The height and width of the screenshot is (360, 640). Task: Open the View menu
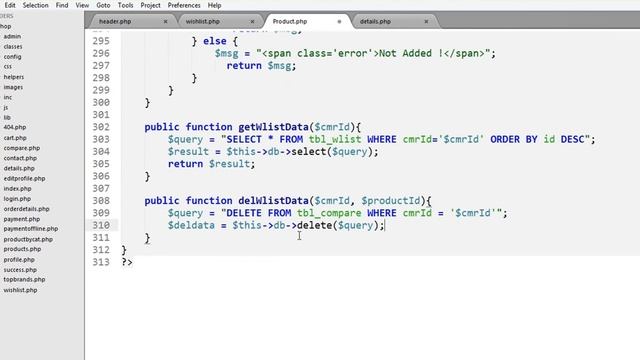(x=82, y=5)
